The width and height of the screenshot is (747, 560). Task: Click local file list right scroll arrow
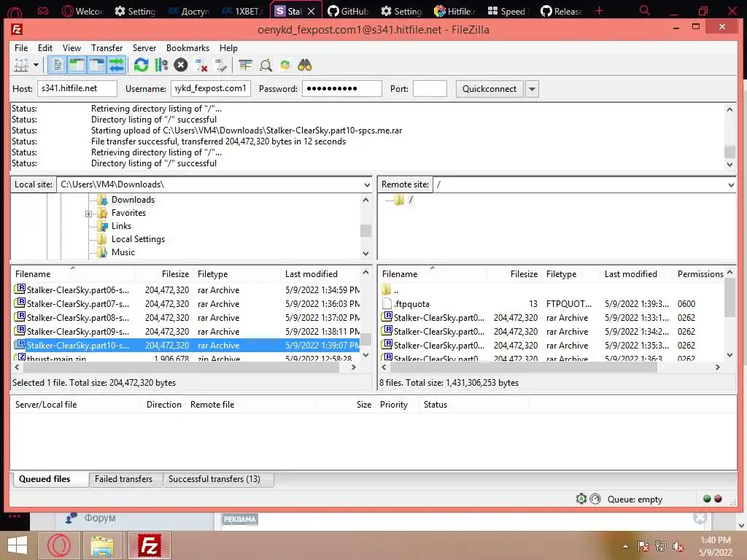354,367
